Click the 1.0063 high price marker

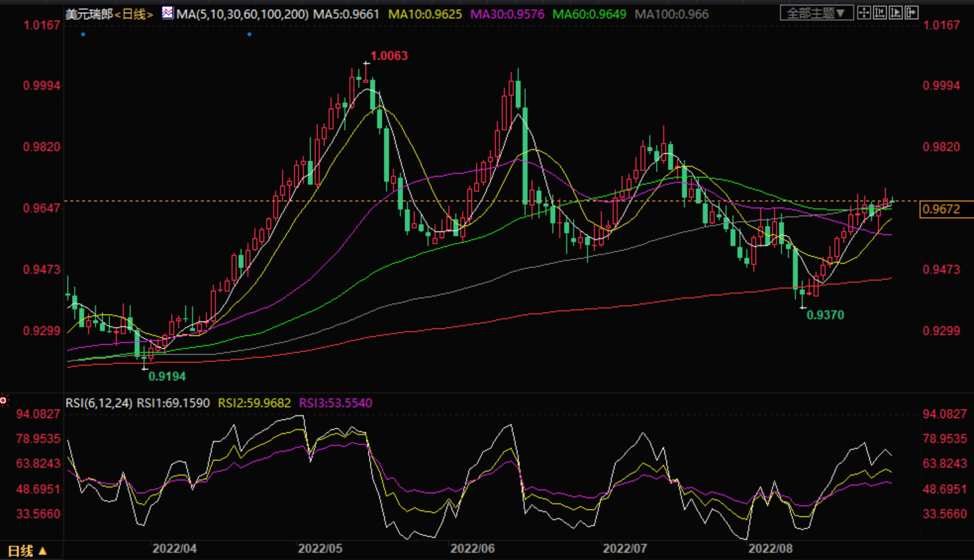coord(389,56)
